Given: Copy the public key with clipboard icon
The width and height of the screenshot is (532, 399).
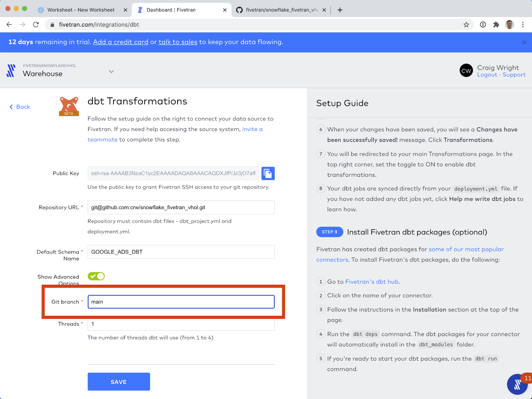Looking at the screenshot, I should [x=268, y=173].
